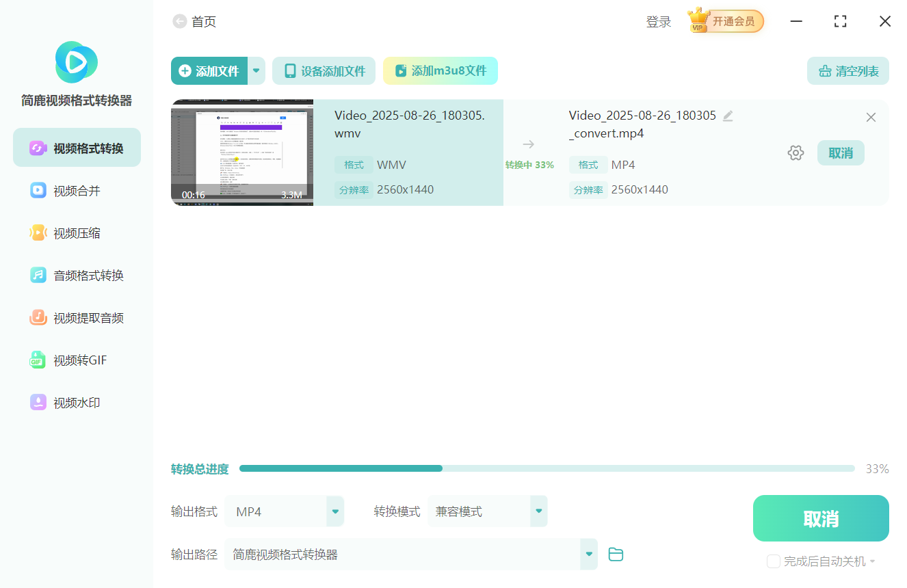Image resolution: width=907 pixels, height=588 pixels.
Task: Open the 输出格式 MP4 dropdown
Action: point(334,511)
